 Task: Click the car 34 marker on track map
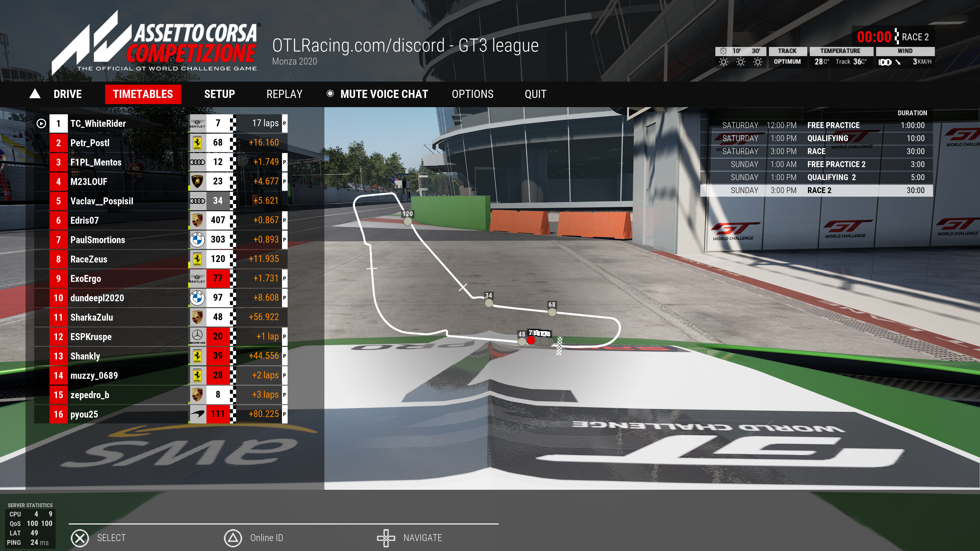[489, 303]
